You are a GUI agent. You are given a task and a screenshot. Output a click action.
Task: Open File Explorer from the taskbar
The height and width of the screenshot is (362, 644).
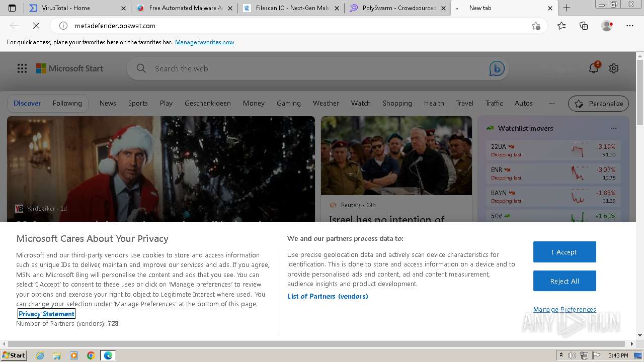tap(57, 355)
